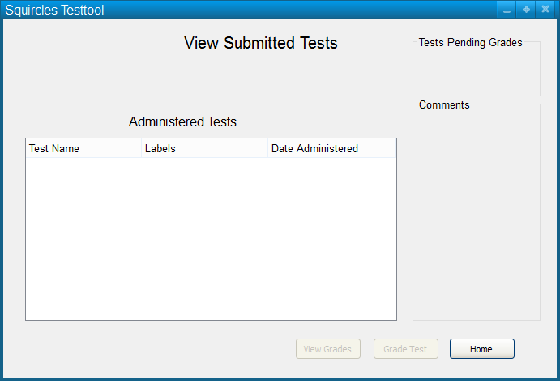Click inside the empty Comments box area
The image size is (560, 392).
coord(476,215)
